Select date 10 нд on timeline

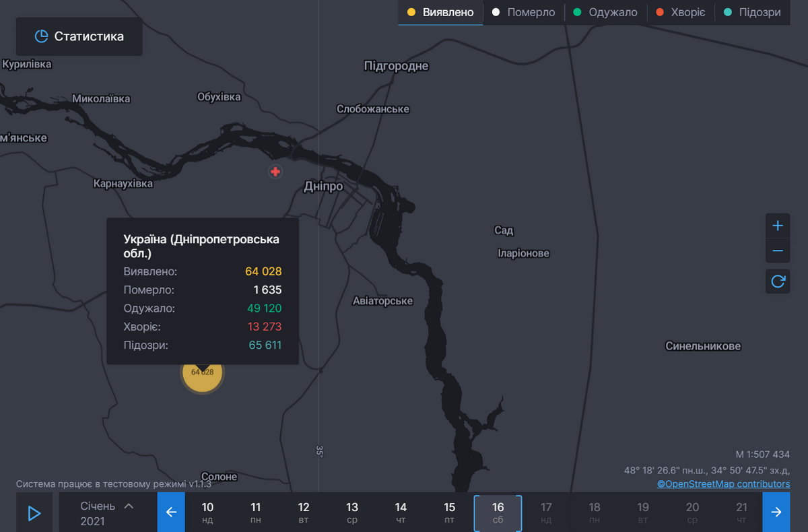click(x=207, y=512)
